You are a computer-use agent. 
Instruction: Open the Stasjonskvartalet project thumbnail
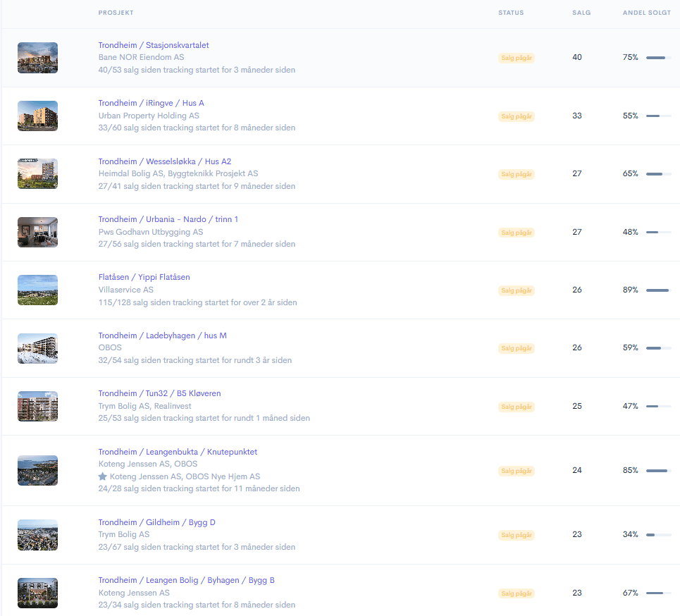point(38,58)
